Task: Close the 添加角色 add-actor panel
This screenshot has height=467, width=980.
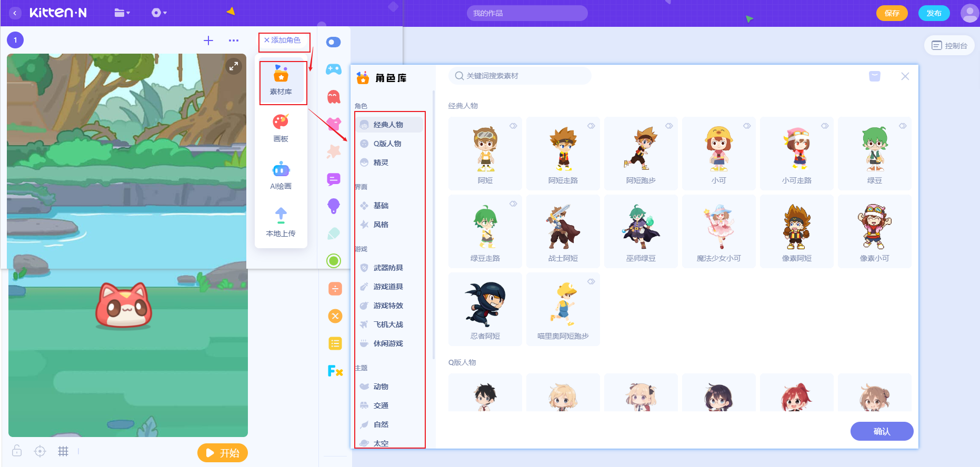Action: pyautogui.click(x=283, y=40)
